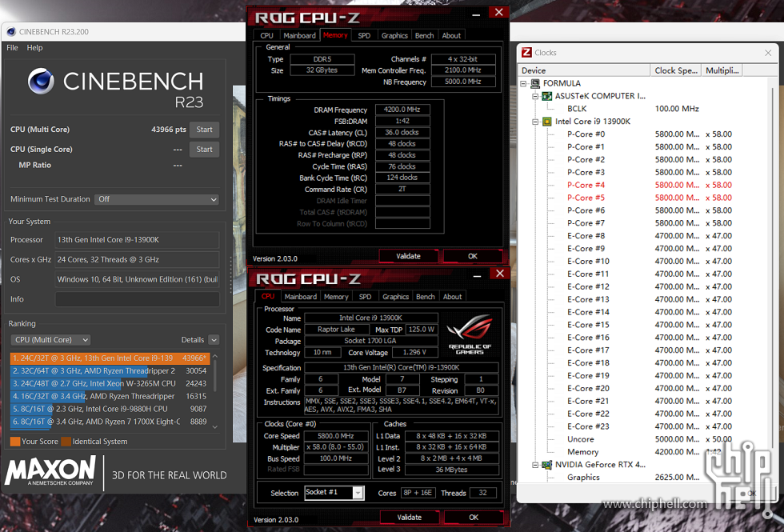Select the E-Core #8 row

point(586,236)
